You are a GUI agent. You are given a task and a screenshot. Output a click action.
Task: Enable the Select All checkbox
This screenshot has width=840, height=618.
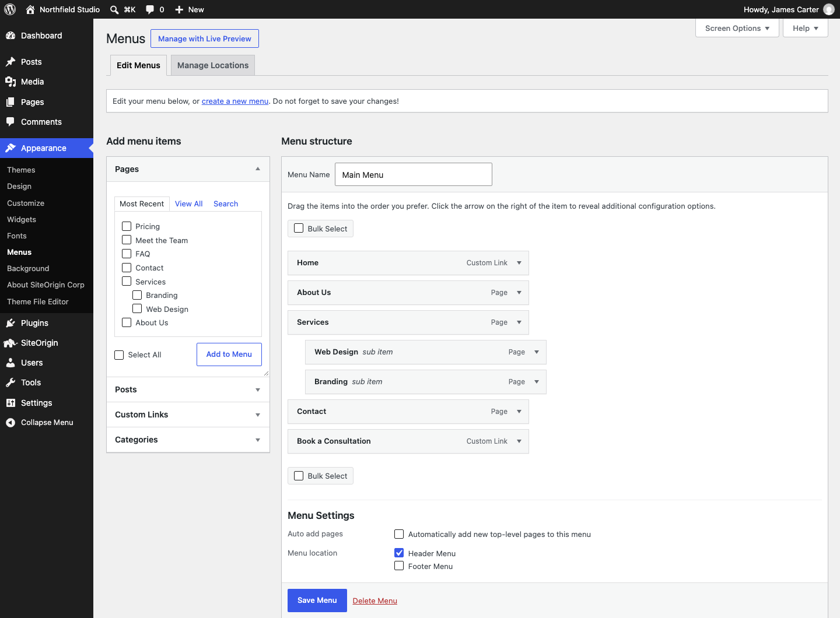(x=119, y=355)
